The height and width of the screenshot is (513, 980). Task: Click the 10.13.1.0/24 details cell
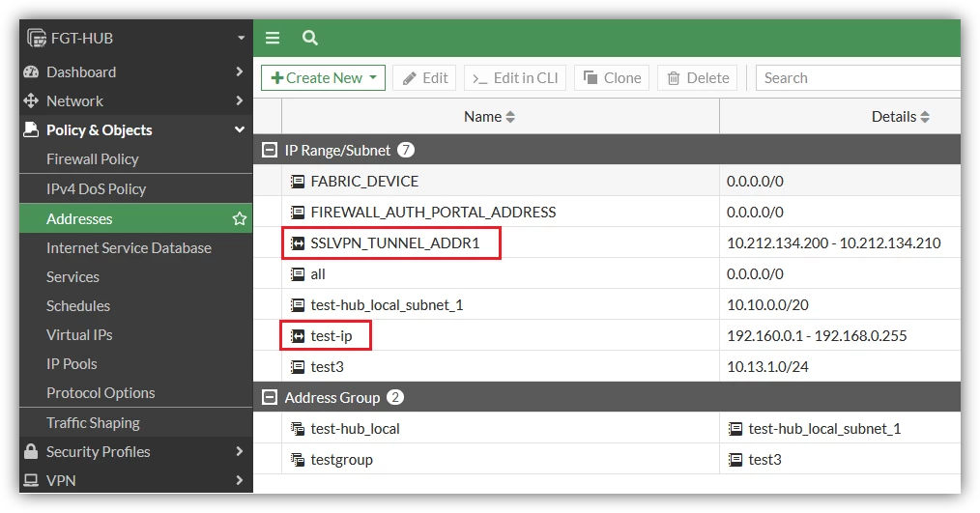click(767, 367)
